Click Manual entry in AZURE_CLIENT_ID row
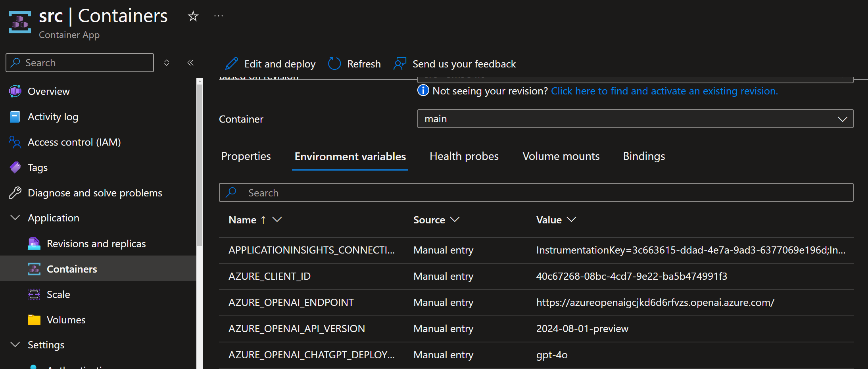This screenshot has width=868, height=369. coord(443,276)
